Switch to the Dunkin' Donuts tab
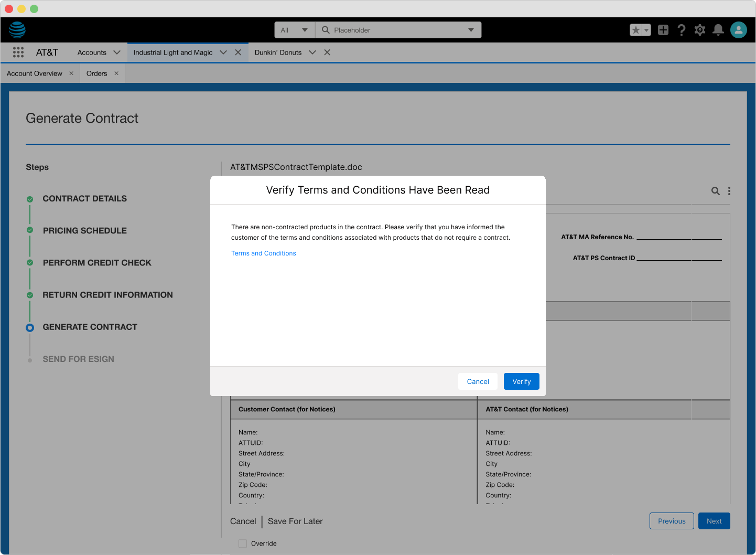Image resolution: width=756 pixels, height=555 pixels. coord(278,52)
